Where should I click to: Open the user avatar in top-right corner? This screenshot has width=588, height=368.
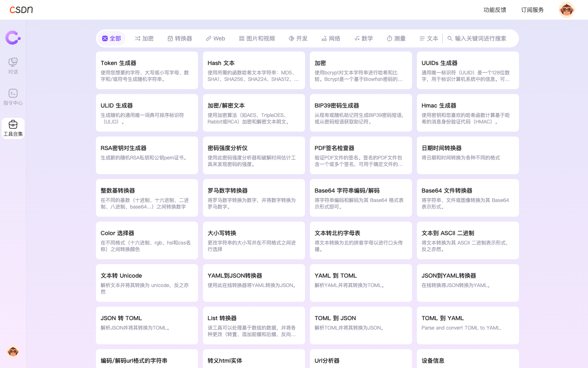566,10
